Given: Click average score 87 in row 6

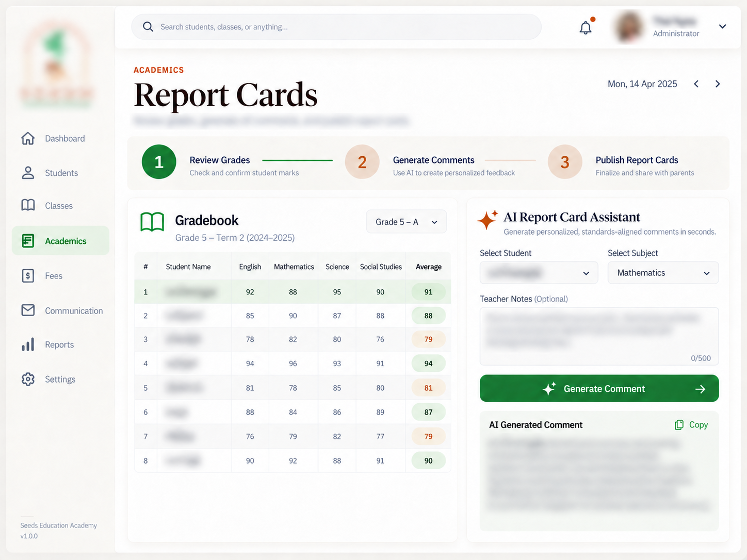Looking at the screenshot, I should pyautogui.click(x=428, y=412).
